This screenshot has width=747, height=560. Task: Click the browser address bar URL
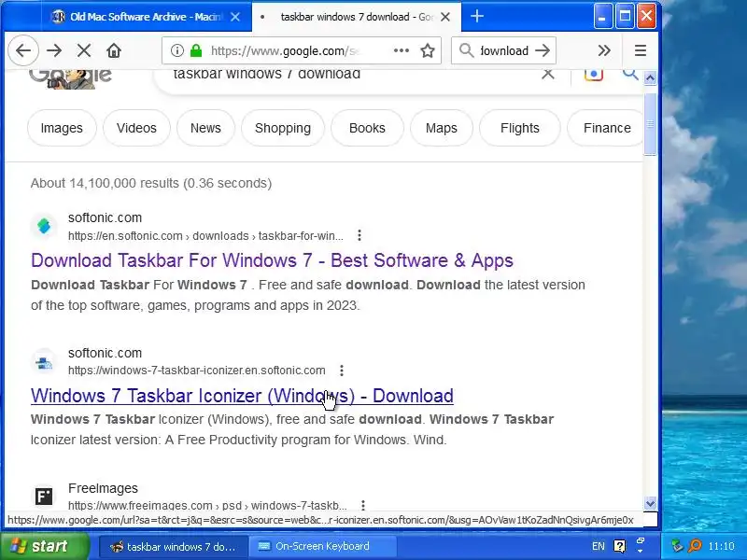coord(285,50)
